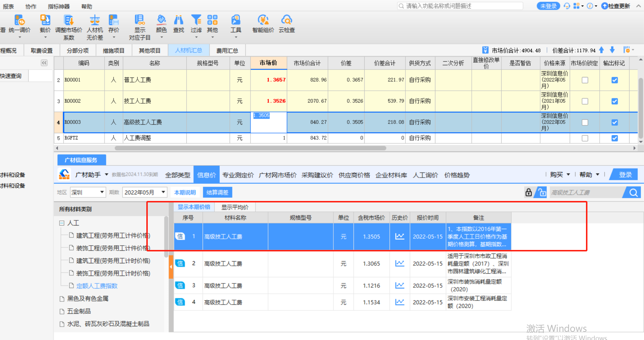Click the 人材机无价差 scales icon
Screen dimensions: 644x340
point(95,20)
